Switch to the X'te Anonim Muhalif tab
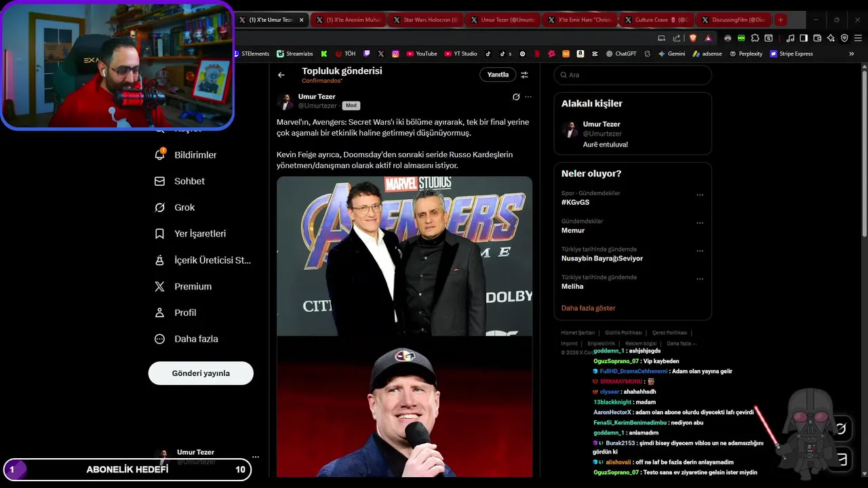Screen dimensions: 868x488 pyautogui.click(x=348, y=20)
